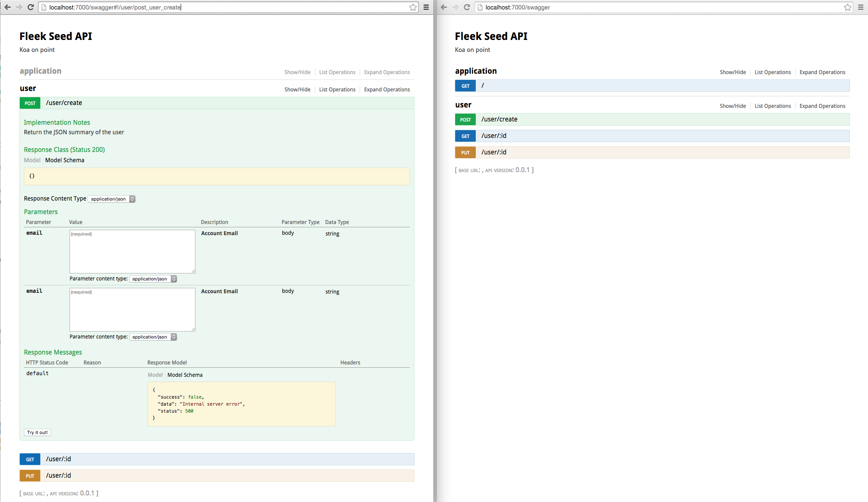Open hamburger menu in right browser

pos(861,7)
